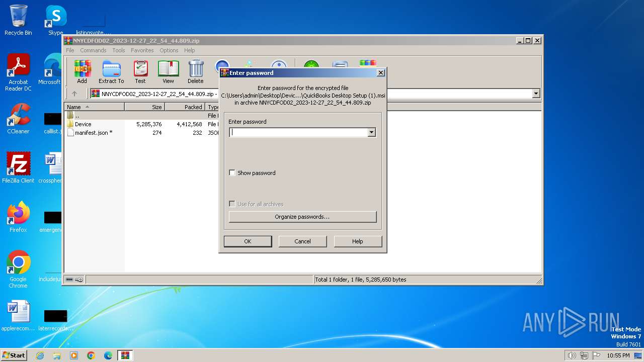
Task: Open the Skype desktop shortcut
Action: tap(55, 20)
